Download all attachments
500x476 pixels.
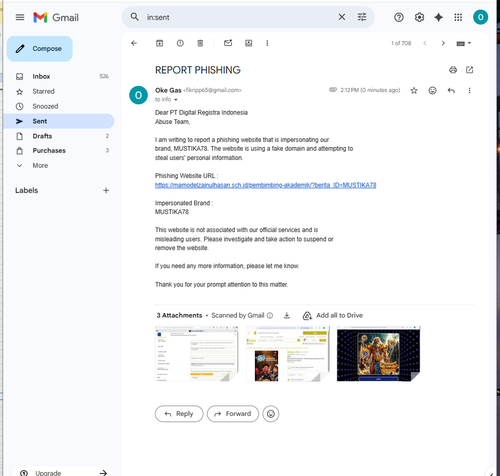tap(287, 315)
